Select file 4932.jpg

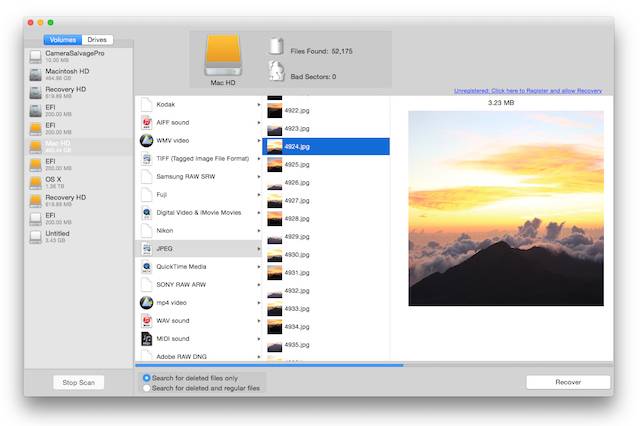click(326, 290)
